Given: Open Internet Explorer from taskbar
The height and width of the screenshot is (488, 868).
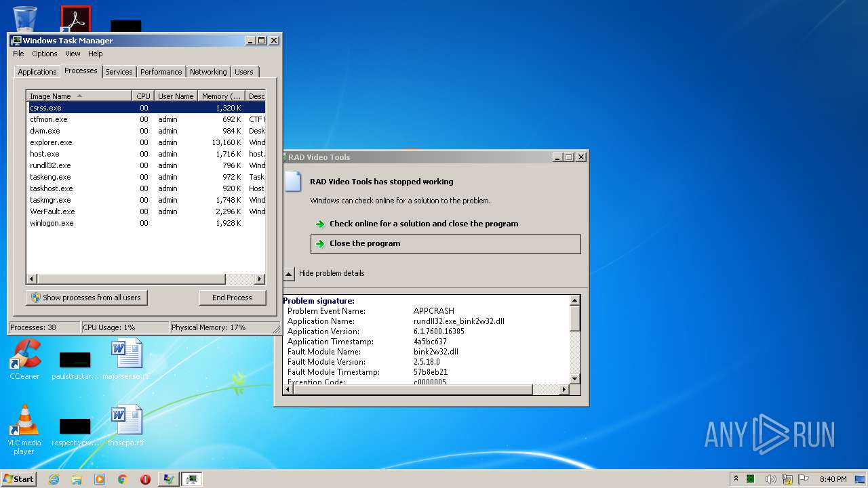Looking at the screenshot, I should pos(54,479).
